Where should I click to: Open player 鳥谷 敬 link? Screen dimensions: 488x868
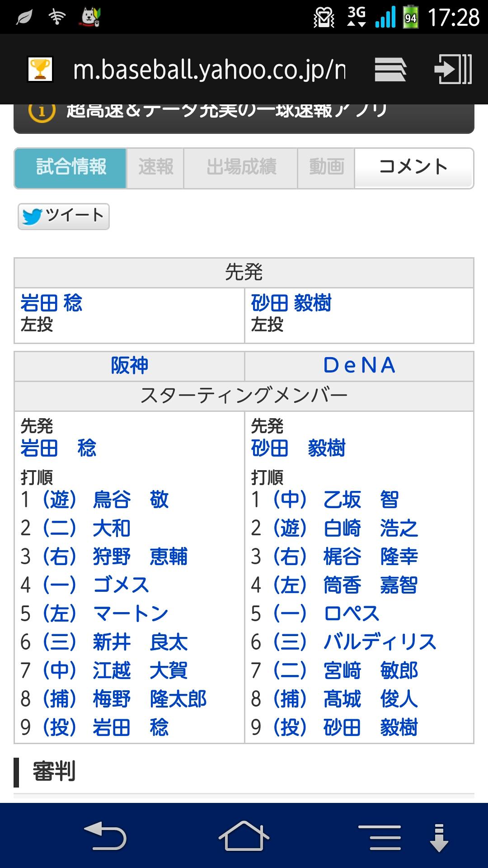(131, 500)
